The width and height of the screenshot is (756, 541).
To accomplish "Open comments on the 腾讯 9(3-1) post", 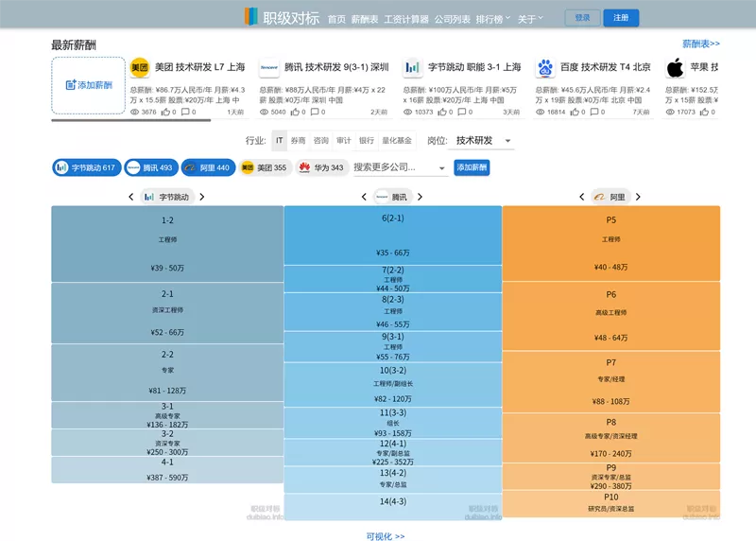I will point(315,112).
